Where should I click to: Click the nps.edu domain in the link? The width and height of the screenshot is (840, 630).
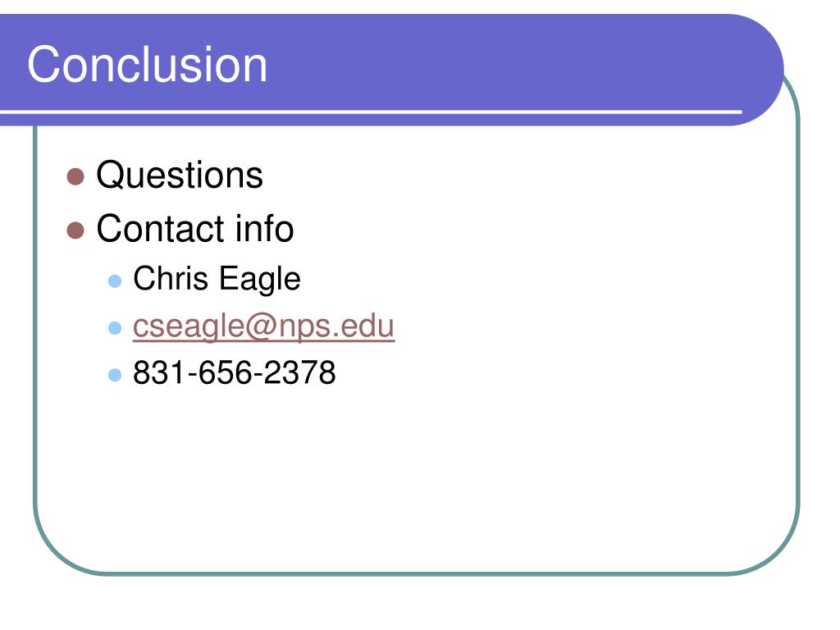pos(336,326)
